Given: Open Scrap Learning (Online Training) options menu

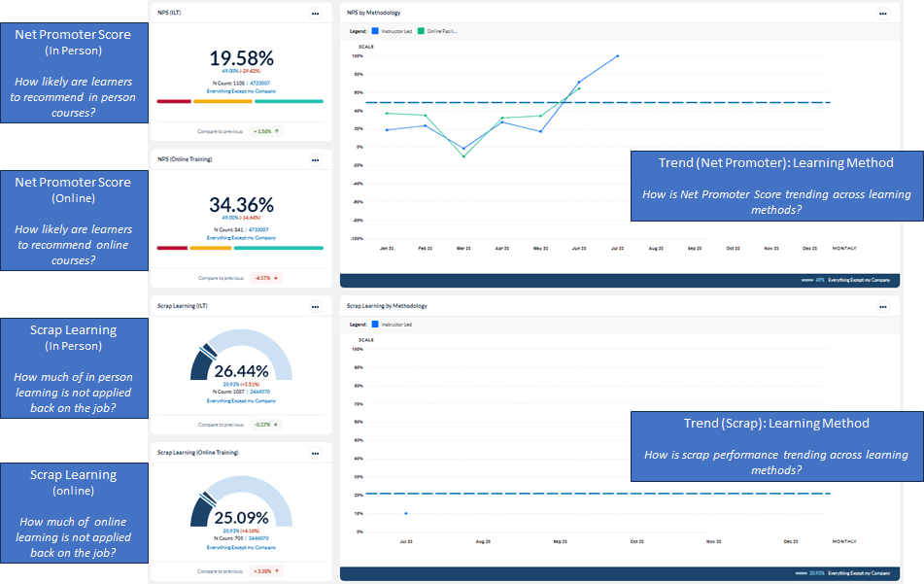Looking at the screenshot, I should (x=315, y=453).
